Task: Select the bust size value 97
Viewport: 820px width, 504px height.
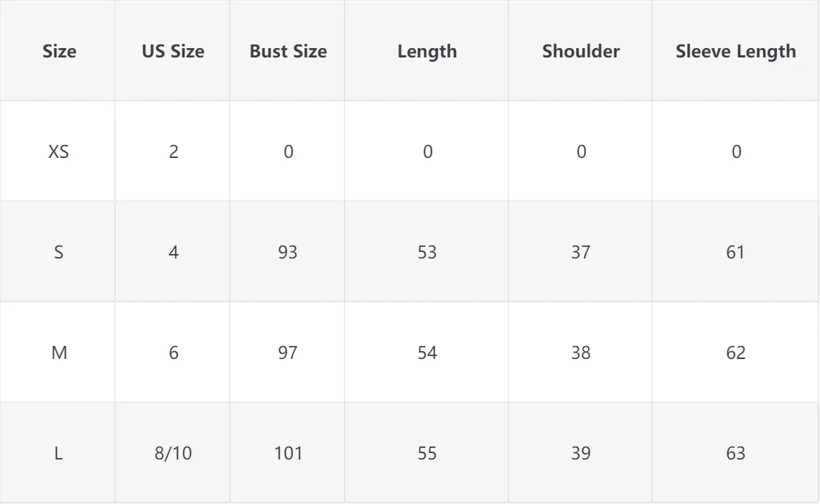Action: [x=288, y=353]
